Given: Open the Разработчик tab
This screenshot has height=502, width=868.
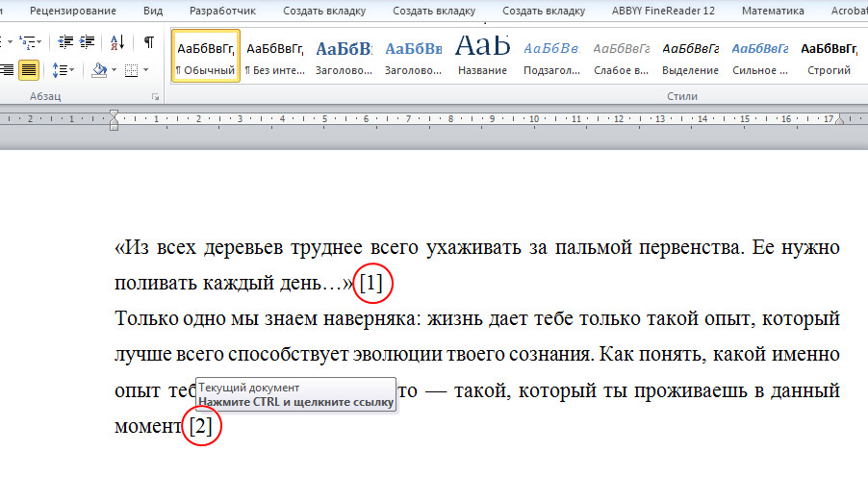Looking at the screenshot, I should [x=222, y=11].
